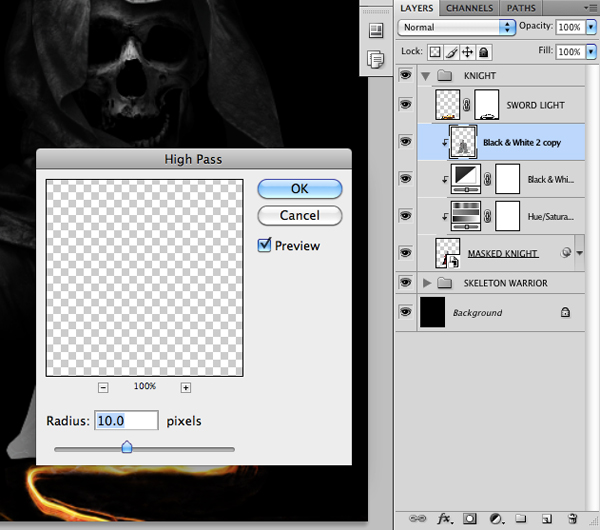
Task: Toggle visibility of SWORD LIGHT layer
Action: (406, 104)
